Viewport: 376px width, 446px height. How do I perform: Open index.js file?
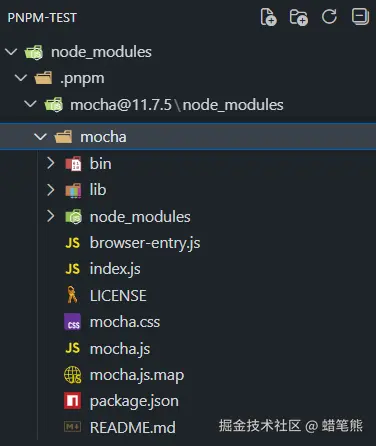tap(115, 269)
